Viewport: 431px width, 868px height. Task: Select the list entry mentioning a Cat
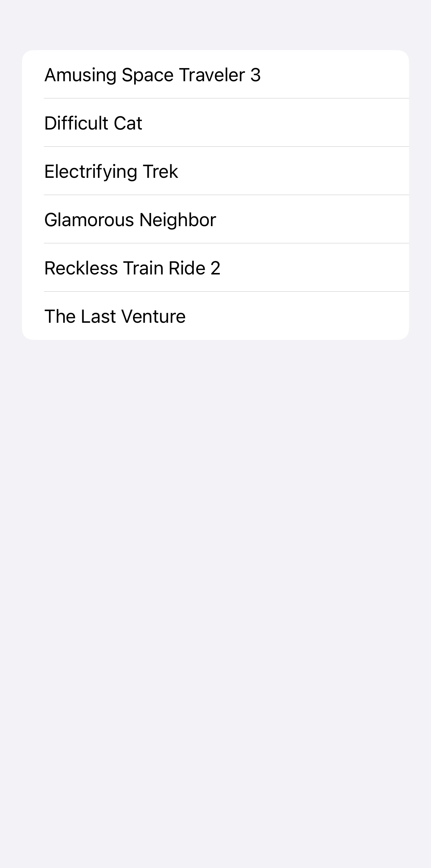point(93,123)
